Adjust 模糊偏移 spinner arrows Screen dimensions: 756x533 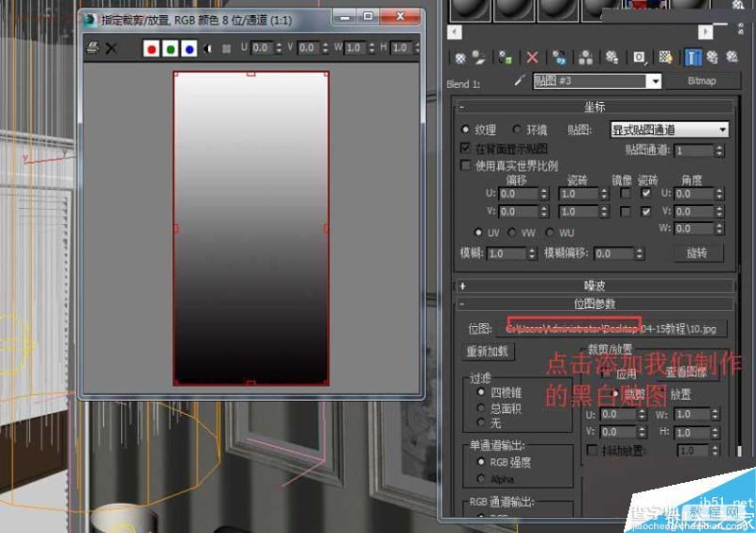[x=640, y=253]
